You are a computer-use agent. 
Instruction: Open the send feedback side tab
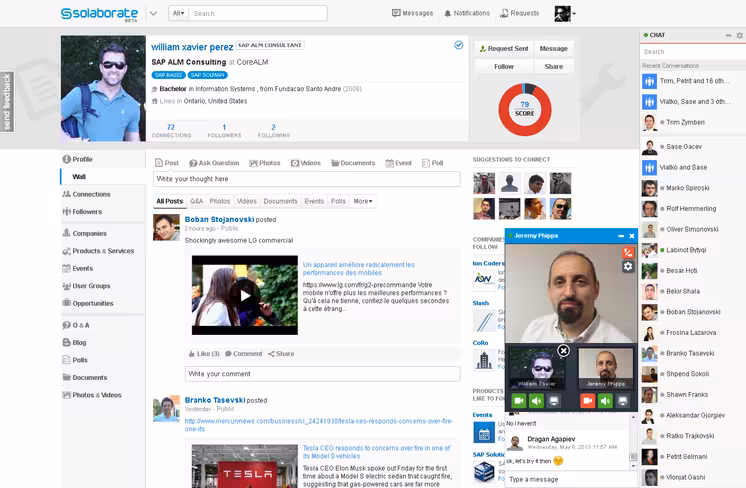tap(7, 101)
